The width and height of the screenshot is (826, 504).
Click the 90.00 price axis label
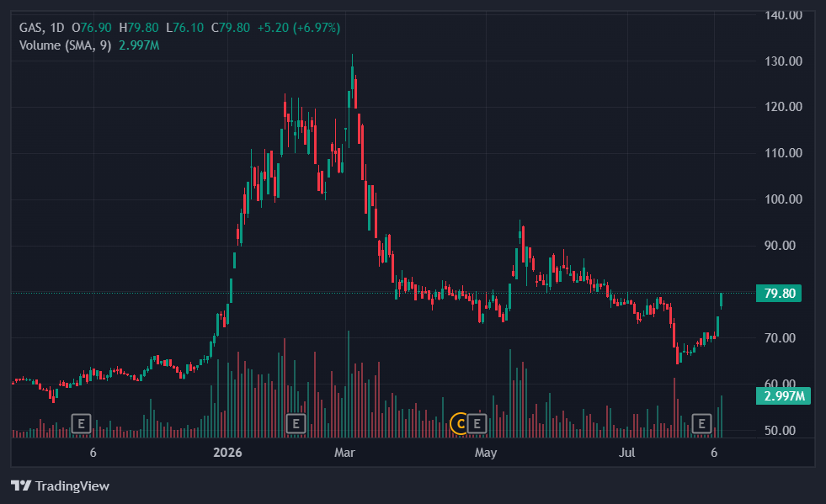coord(781,246)
